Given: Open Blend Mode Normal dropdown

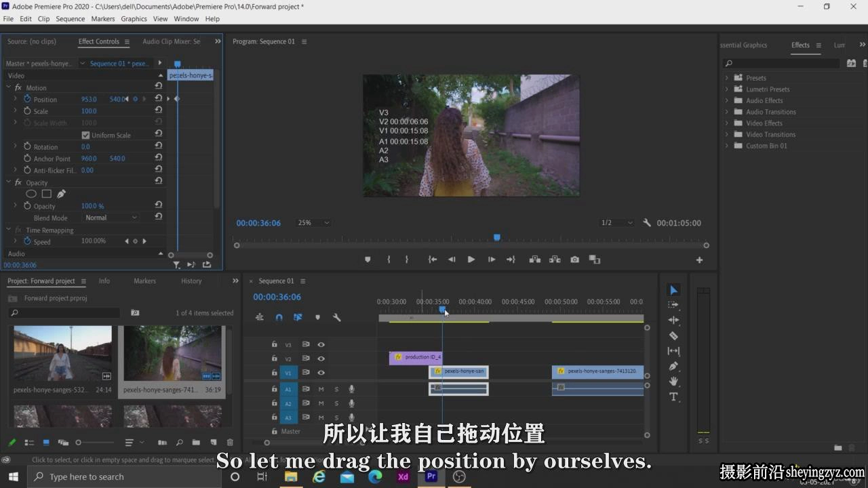Looking at the screenshot, I should pos(111,218).
